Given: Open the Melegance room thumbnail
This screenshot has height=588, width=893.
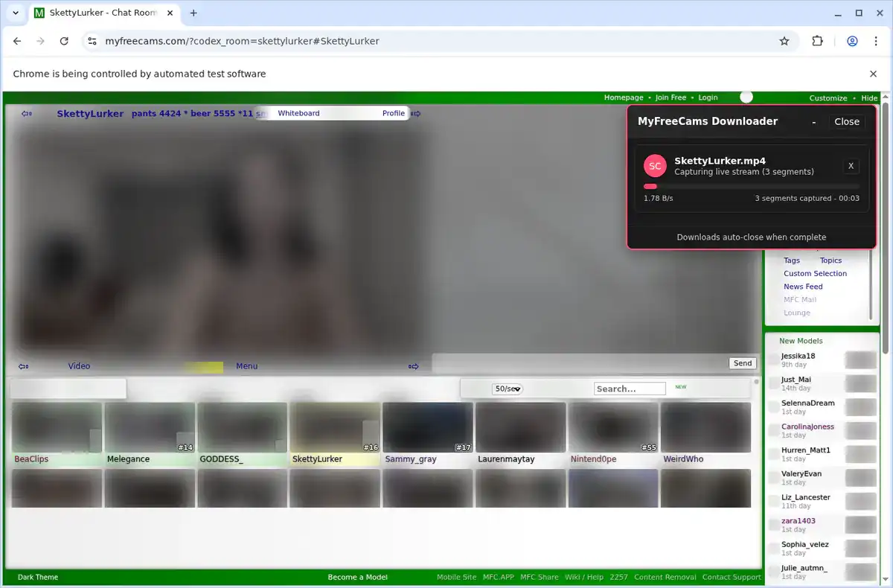Looking at the screenshot, I should click(150, 428).
